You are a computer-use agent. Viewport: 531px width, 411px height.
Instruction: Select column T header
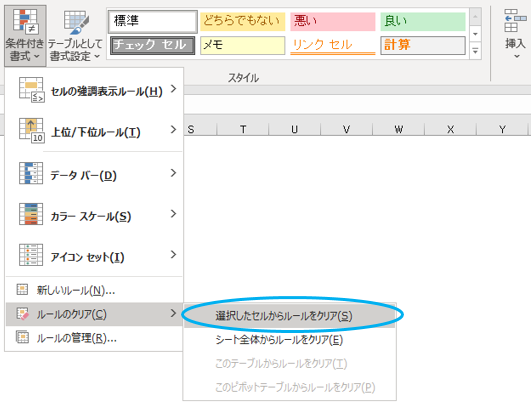click(x=242, y=129)
